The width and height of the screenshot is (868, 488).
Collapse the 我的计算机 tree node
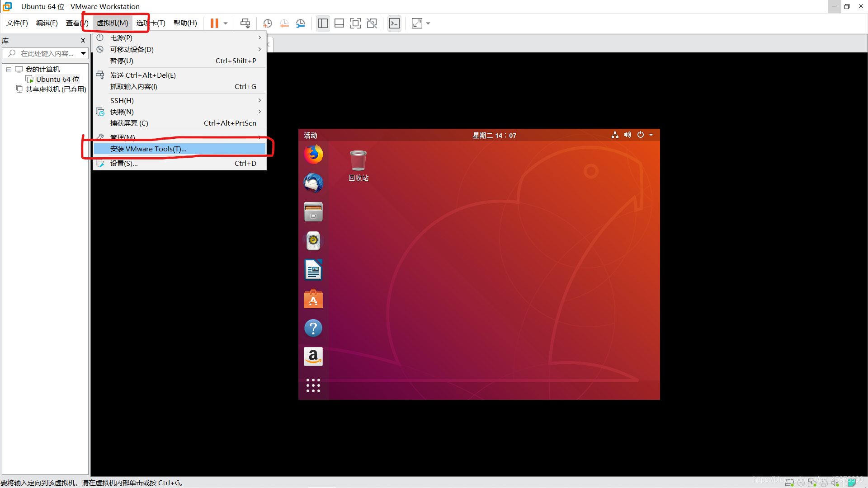coord(9,70)
